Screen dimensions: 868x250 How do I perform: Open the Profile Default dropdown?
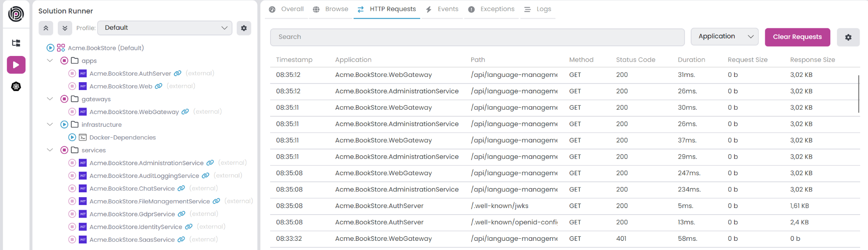pos(165,28)
